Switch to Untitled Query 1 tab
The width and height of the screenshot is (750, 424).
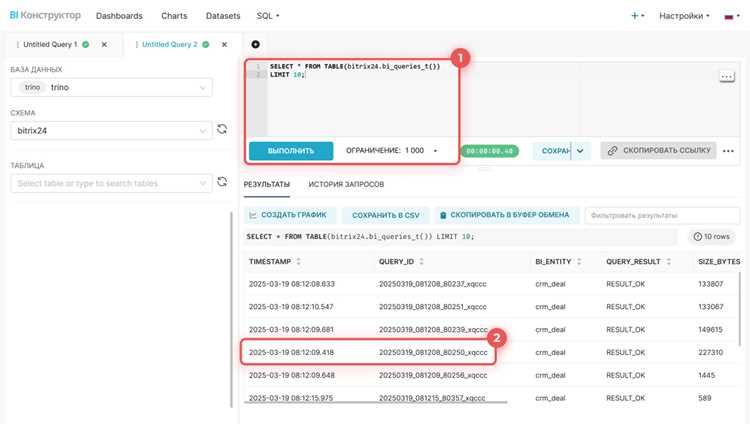pos(50,45)
